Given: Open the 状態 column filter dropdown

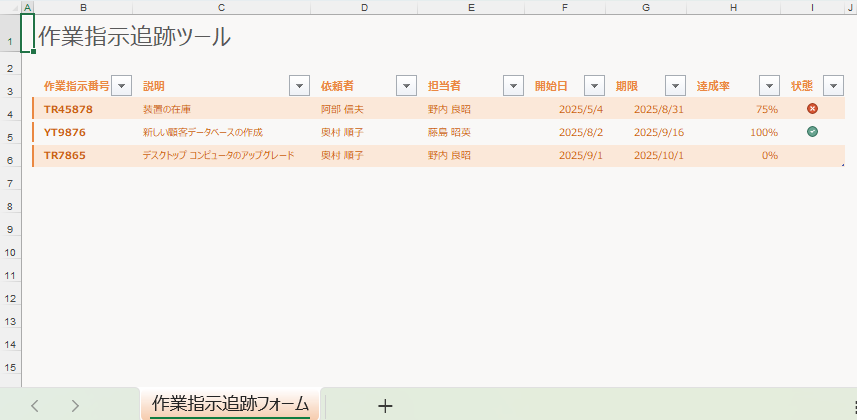Looking at the screenshot, I should [x=833, y=86].
